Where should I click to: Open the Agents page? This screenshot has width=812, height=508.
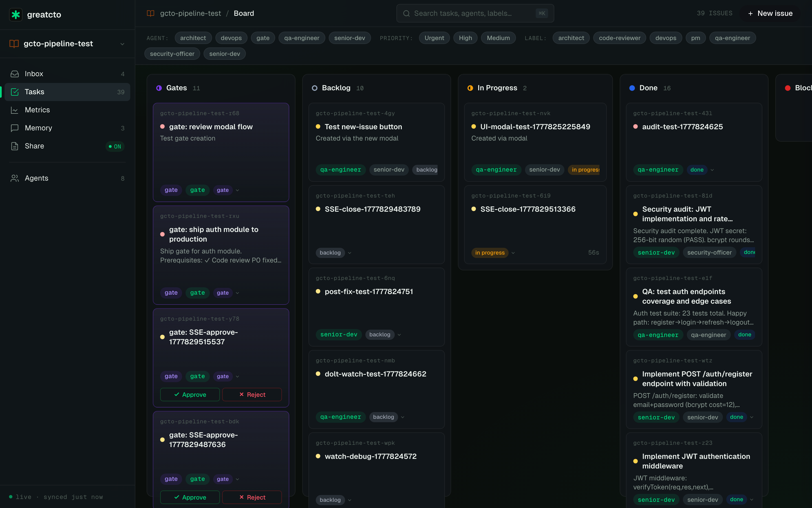tap(67, 178)
